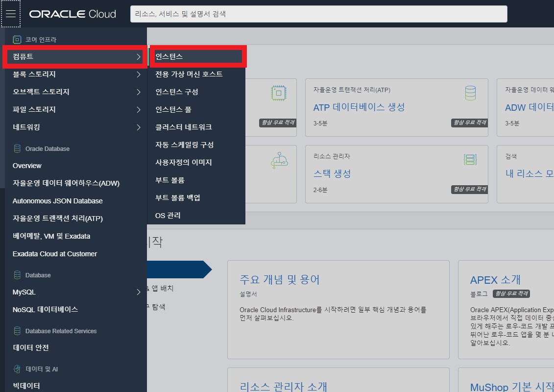Open 자율운영 데이터 웨어하우스(ADW)
The height and width of the screenshot is (392, 554).
point(66,183)
